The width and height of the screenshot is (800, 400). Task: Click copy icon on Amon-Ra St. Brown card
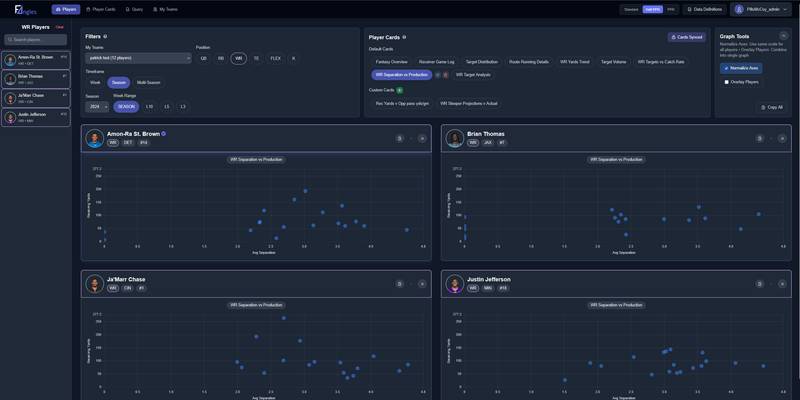coord(399,138)
